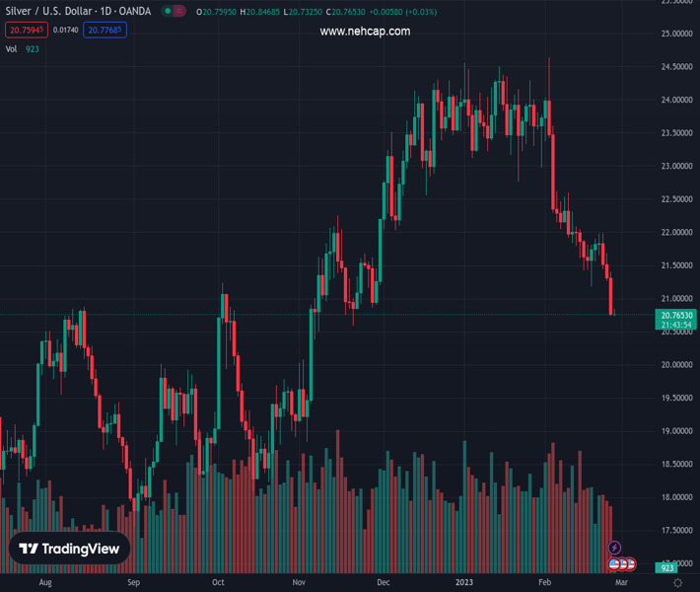This screenshot has width=700, height=592.
Task: Select the spread value 0.01740
Action: pos(66,30)
